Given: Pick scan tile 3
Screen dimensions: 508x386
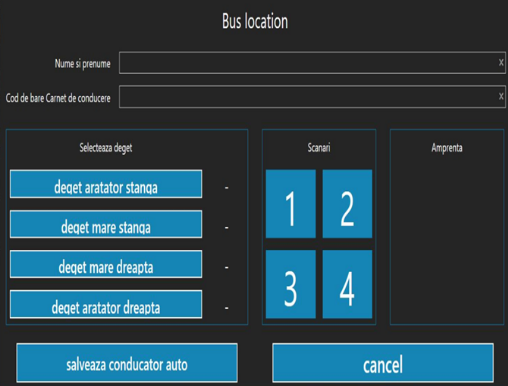Looking at the screenshot, I should (291, 284).
